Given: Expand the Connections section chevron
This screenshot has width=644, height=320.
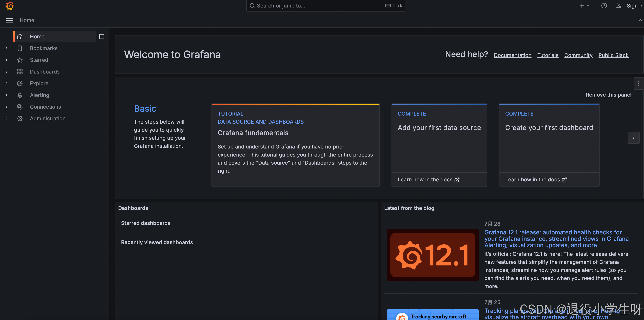Looking at the screenshot, I should (x=7, y=107).
